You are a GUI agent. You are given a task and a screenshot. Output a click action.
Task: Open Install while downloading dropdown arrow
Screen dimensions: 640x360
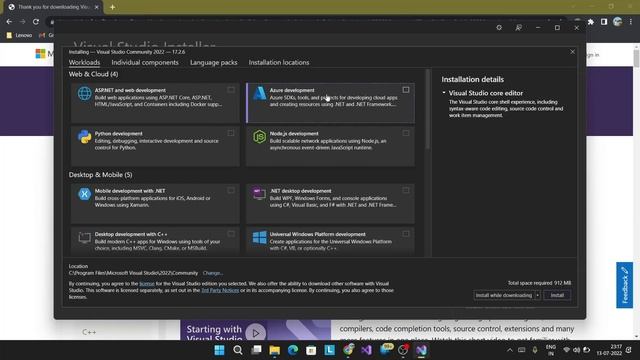click(538, 295)
